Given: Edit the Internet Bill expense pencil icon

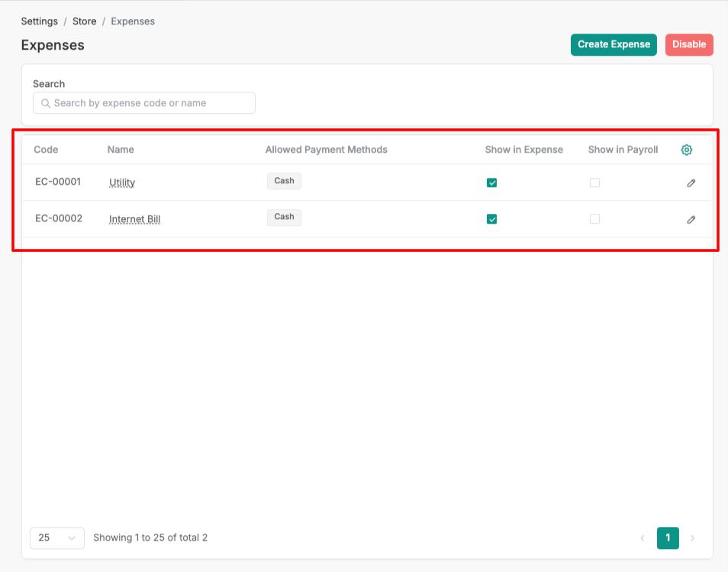Looking at the screenshot, I should point(691,219).
